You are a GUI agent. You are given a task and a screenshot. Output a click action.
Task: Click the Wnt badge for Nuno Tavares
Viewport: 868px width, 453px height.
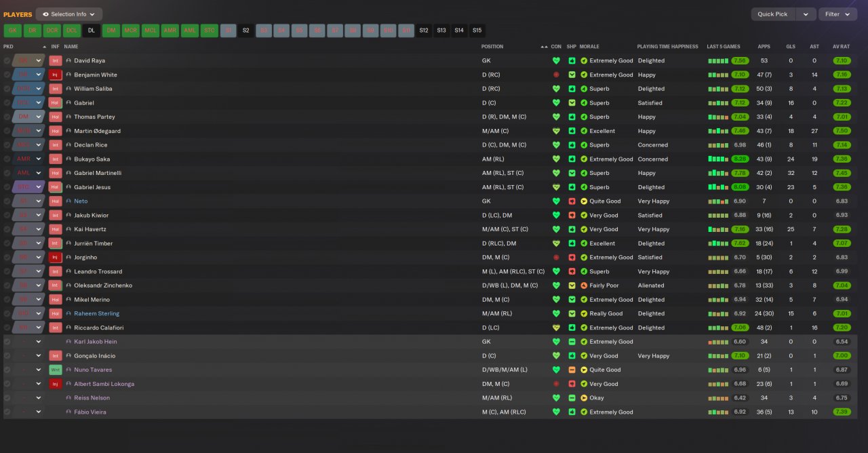click(56, 370)
